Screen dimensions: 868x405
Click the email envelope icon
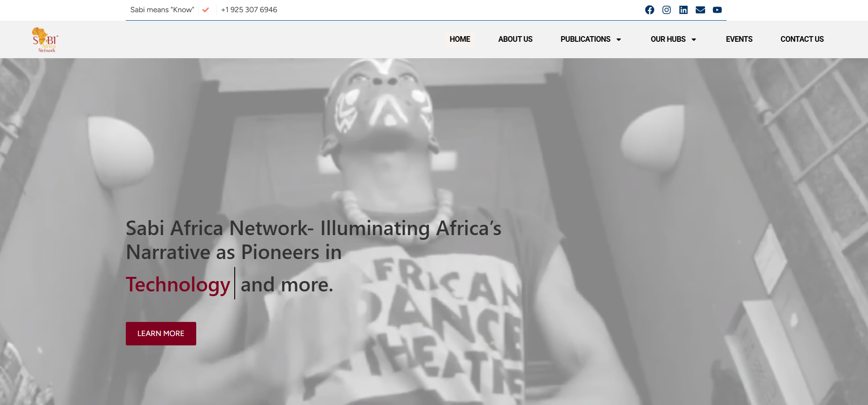tap(700, 10)
